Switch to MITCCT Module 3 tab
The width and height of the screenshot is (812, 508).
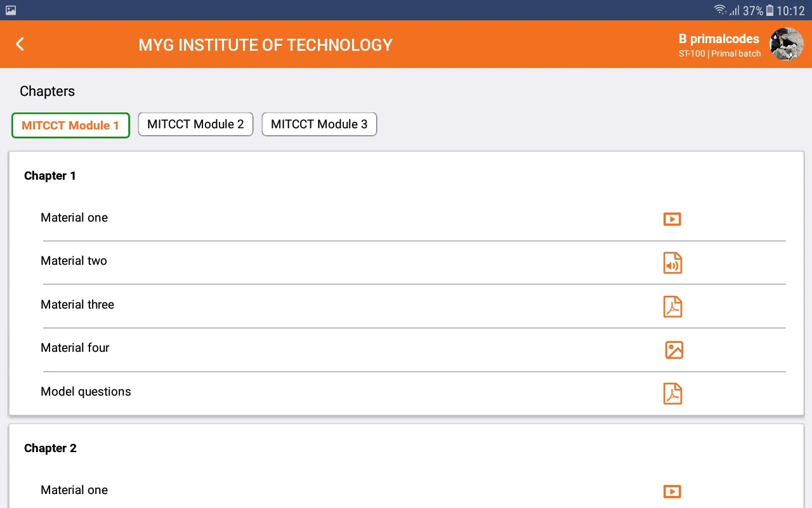pos(319,124)
